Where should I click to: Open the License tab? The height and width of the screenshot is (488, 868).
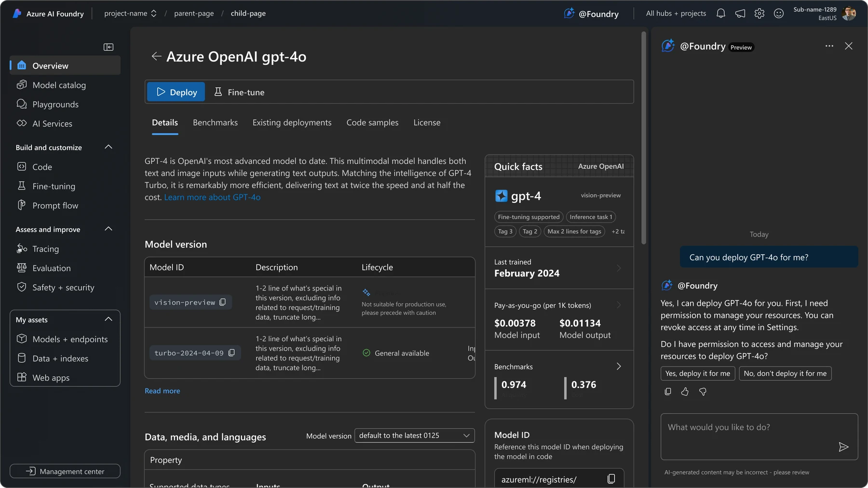coord(427,122)
